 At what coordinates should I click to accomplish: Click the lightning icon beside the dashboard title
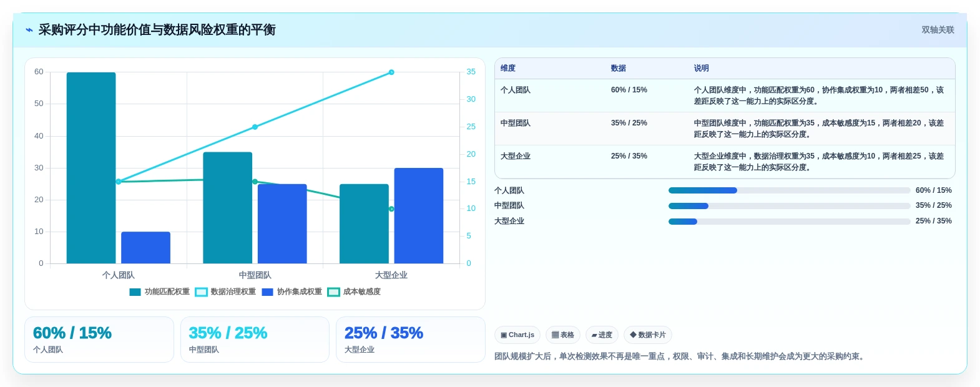click(29, 30)
